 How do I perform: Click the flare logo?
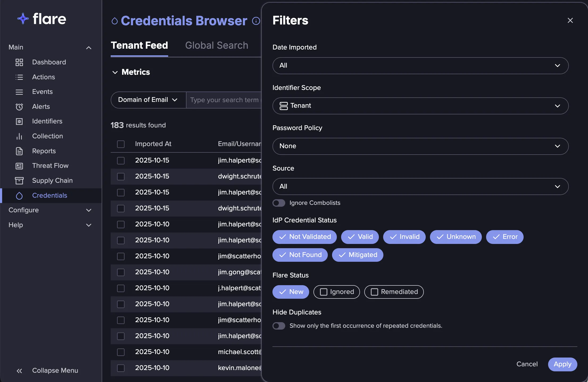point(42,19)
